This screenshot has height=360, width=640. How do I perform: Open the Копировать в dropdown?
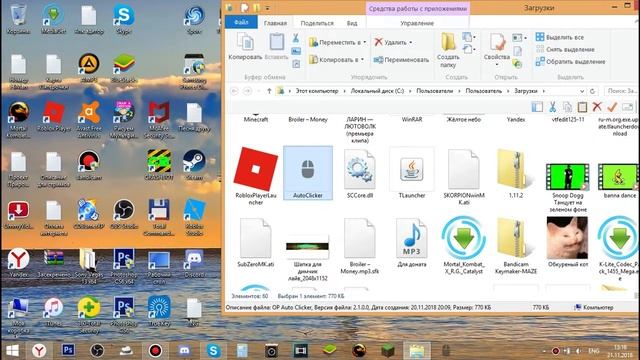[336, 60]
